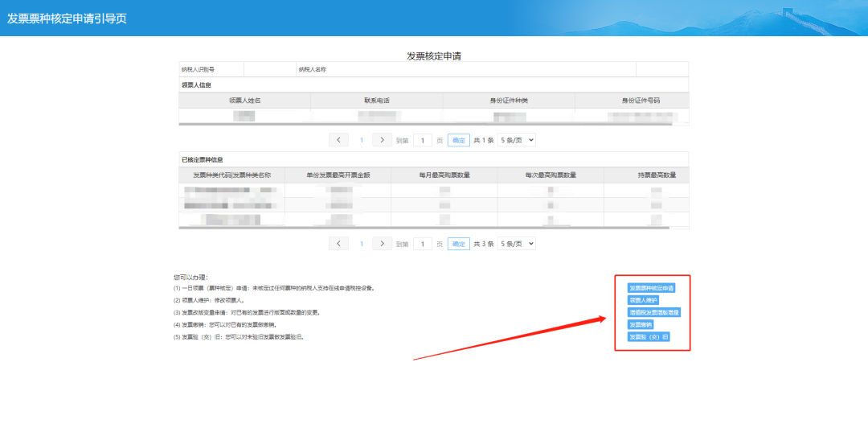The image size is (868, 424).
Task: Open 领票人维护 button
Action: pos(643,300)
